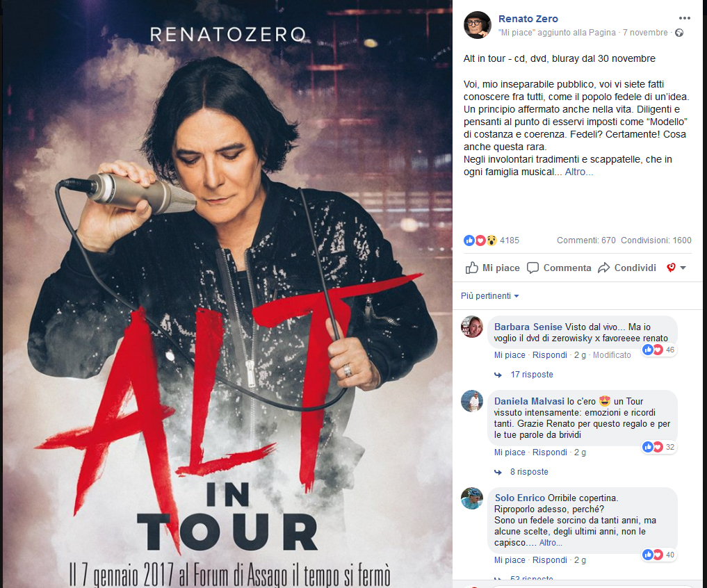Click the Condividi share arrow icon

(x=603, y=268)
